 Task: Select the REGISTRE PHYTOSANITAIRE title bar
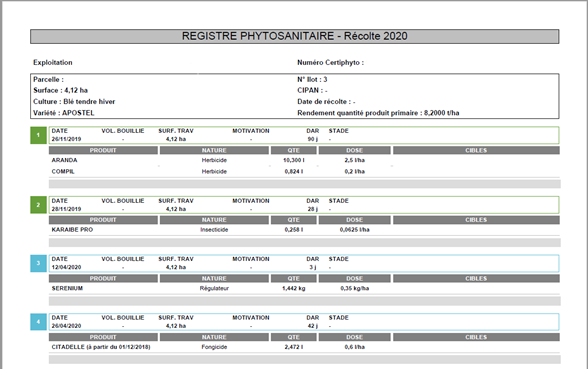tap(295, 36)
